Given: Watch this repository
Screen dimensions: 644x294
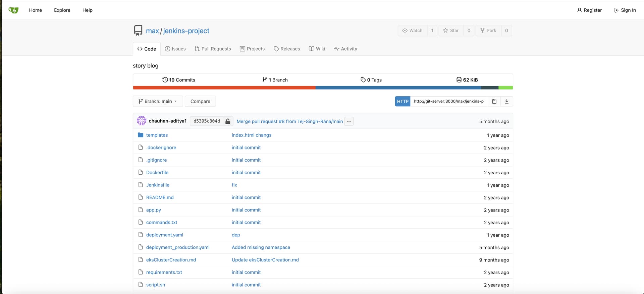Looking at the screenshot, I should 413,31.
